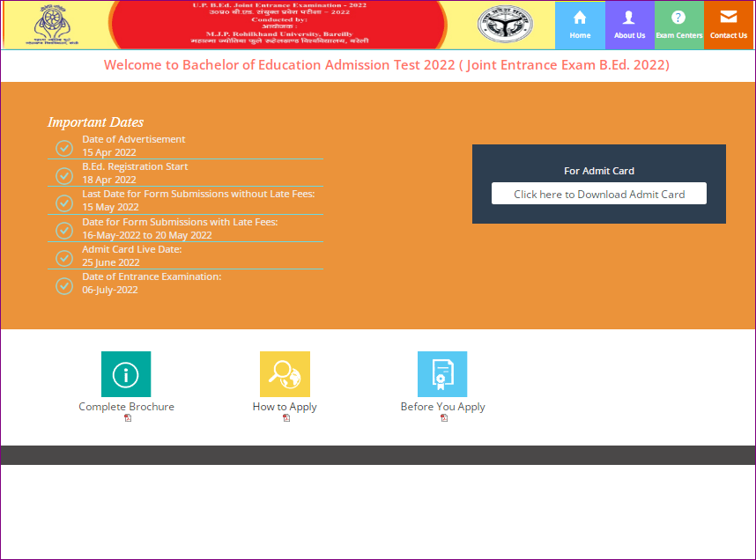Click the checkmark beside B.Ed. Registration Start
The image size is (756, 560).
(63, 175)
